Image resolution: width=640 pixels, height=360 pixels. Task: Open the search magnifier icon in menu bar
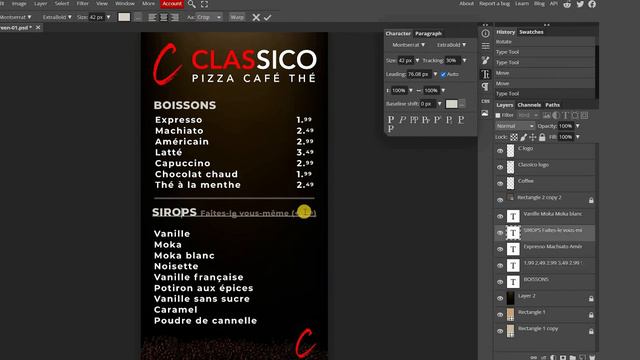point(191,4)
